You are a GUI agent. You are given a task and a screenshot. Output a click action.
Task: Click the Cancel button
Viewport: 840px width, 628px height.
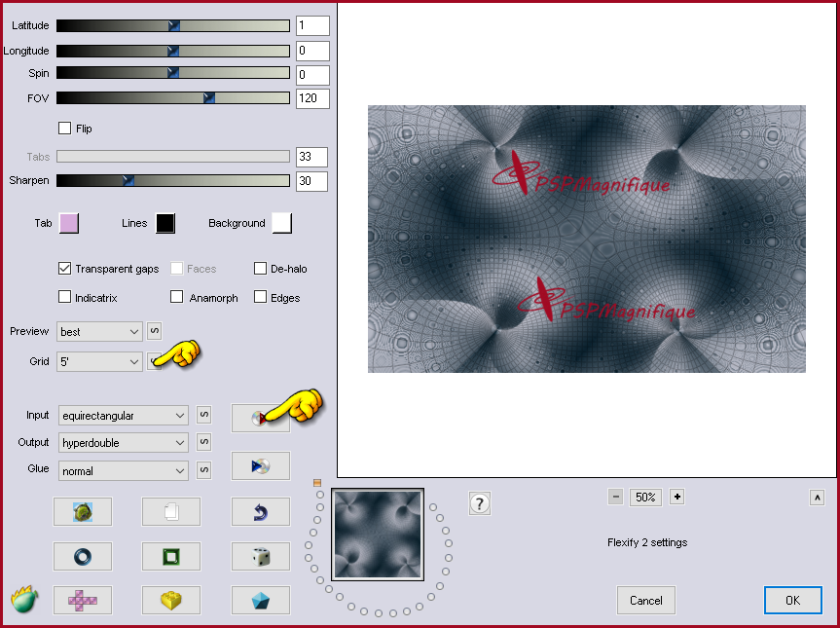click(646, 600)
